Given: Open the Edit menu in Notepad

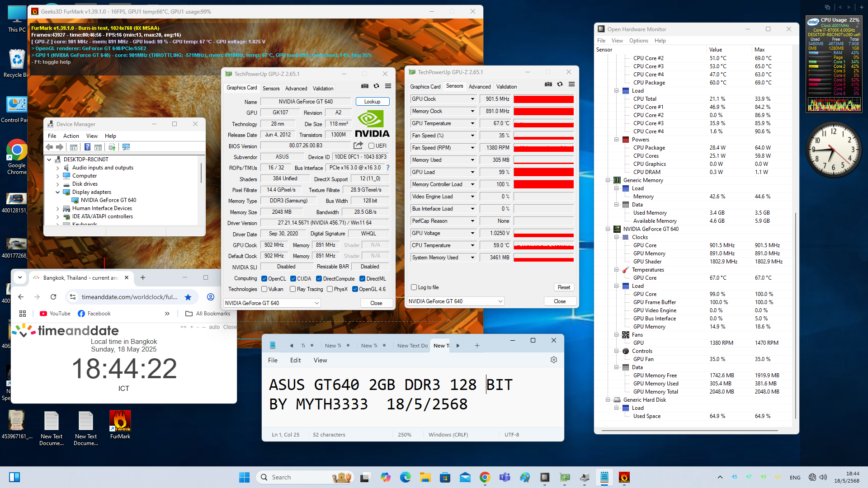Looking at the screenshot, I should pos(295,360).
